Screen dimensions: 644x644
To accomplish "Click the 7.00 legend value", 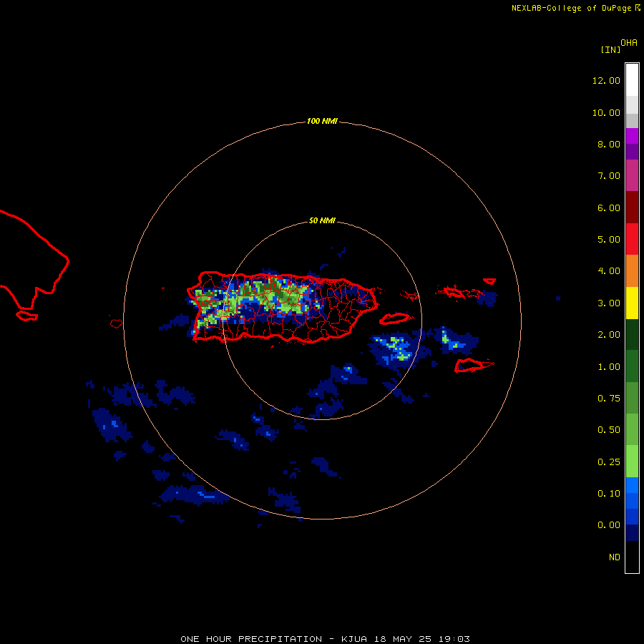I will [609, 176].
